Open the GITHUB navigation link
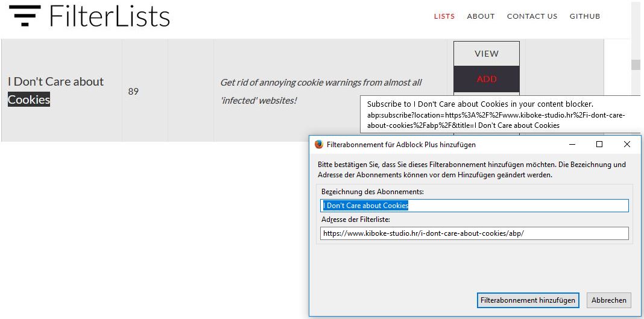644x319 pixels. 584,16
